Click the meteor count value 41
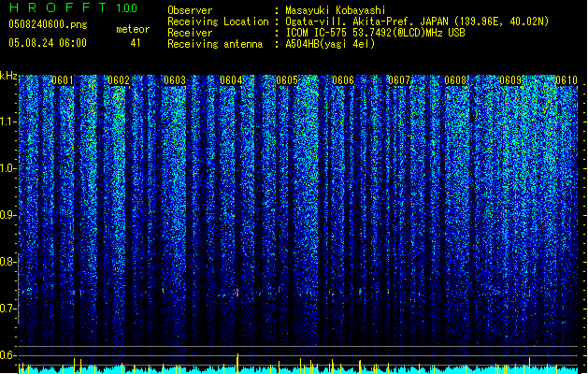 (x=136, y=43)
